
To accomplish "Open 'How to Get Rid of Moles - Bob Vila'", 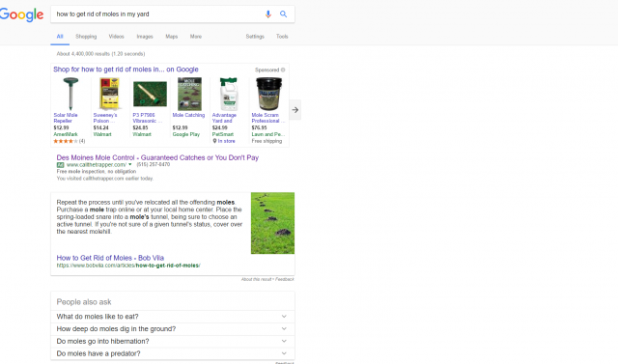I will [110, 258].
